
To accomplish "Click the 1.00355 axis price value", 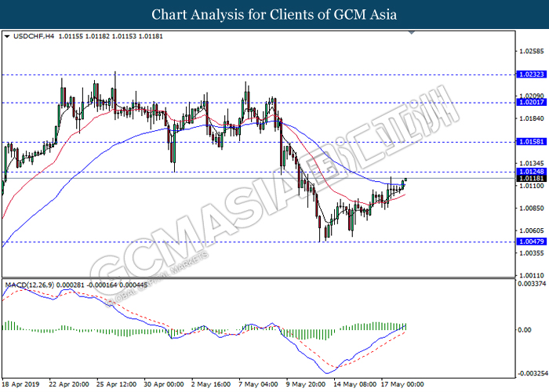I will [532, 253].
